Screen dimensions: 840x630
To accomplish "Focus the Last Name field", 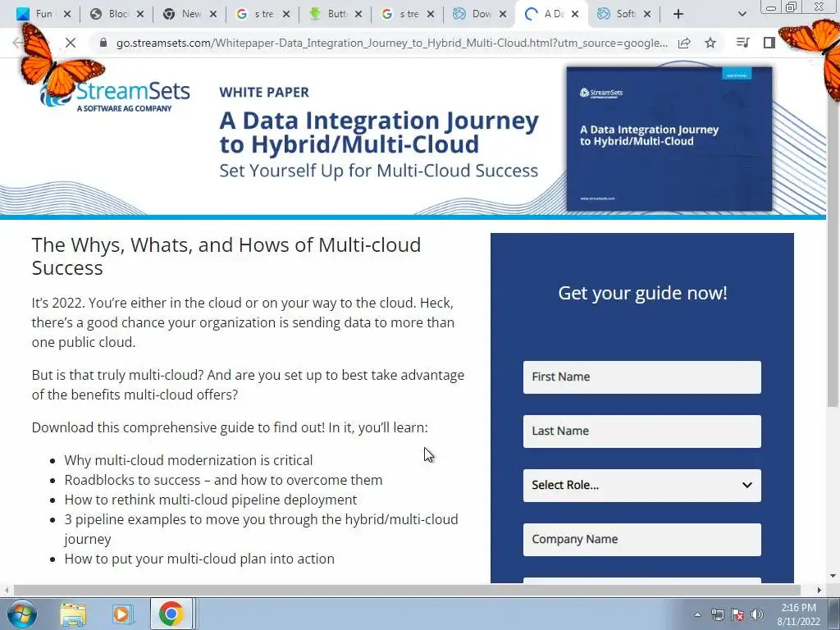I will (641, 431).
